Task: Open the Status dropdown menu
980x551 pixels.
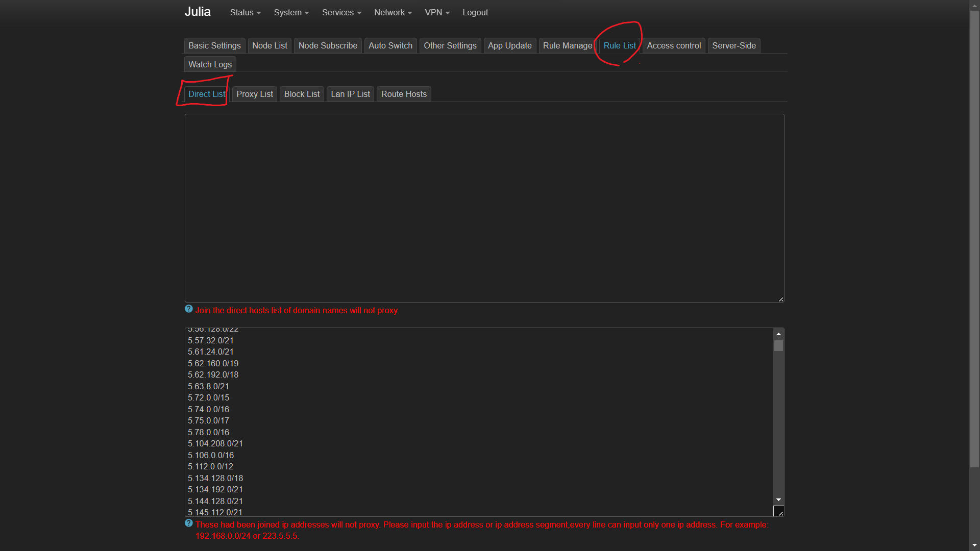Action: pyautogui.click(x=245, y=12)
